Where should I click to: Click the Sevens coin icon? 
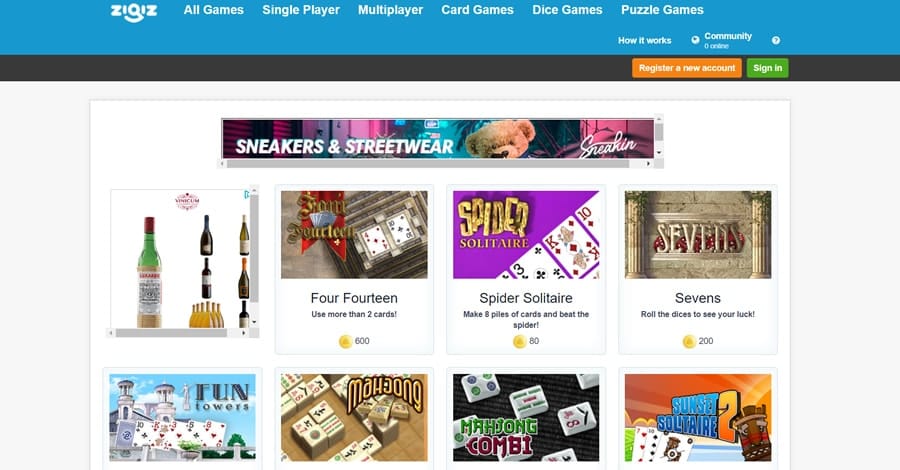(689, 341)
